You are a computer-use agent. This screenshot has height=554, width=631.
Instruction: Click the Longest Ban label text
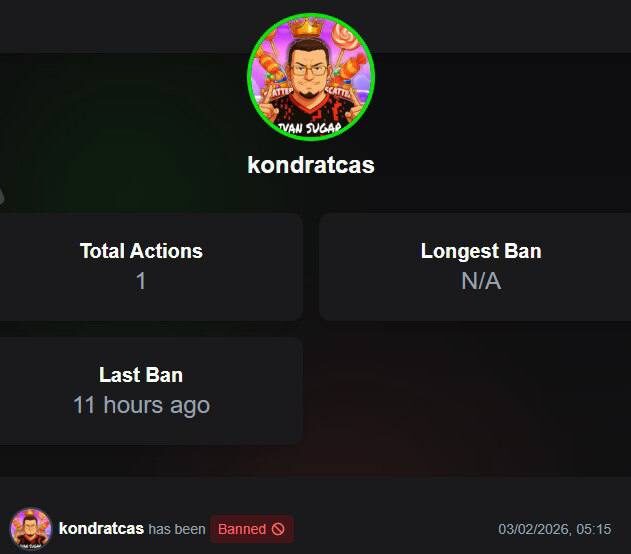(x=481, y=251)
